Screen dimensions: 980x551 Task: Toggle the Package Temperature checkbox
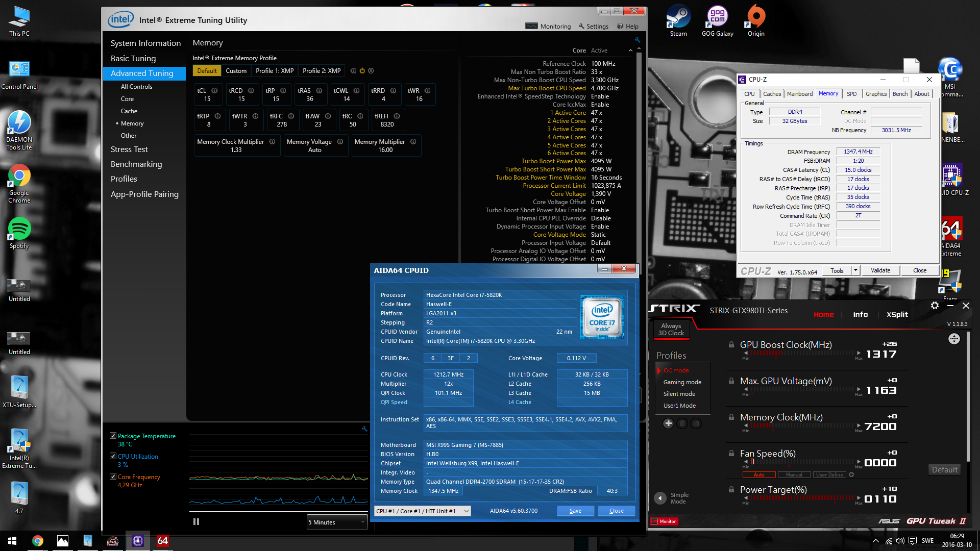pos(113,436)
